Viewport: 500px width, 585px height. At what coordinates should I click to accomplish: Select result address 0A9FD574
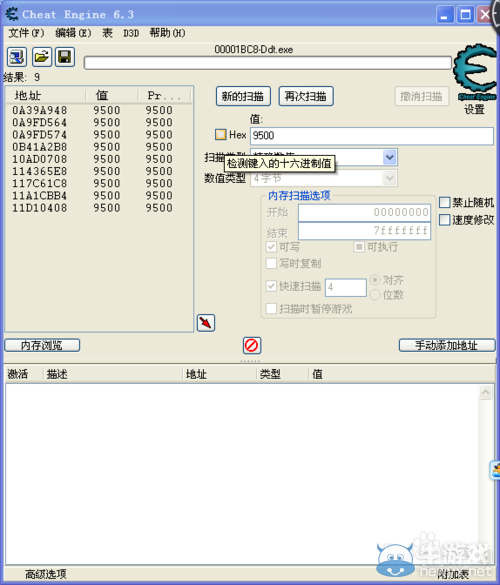click(x=40, y=135)
